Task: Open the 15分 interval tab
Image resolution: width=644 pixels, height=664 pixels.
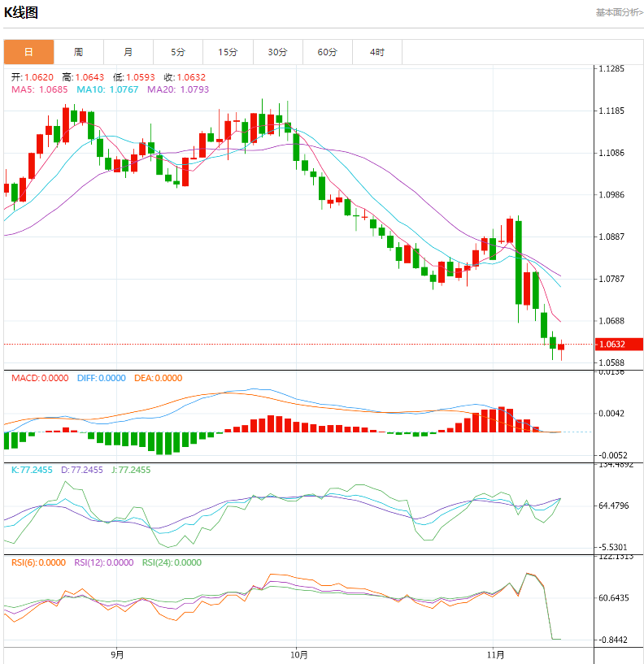Action: 228,52
